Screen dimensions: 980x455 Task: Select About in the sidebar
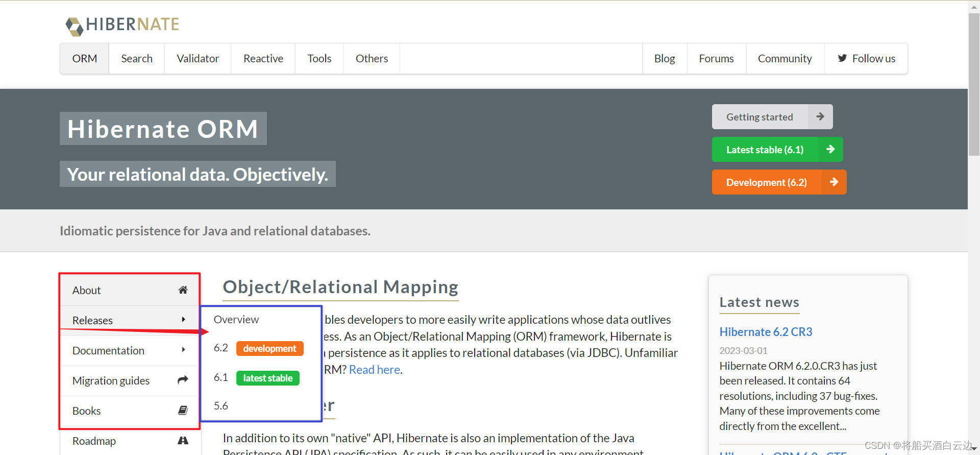point(130,290)
